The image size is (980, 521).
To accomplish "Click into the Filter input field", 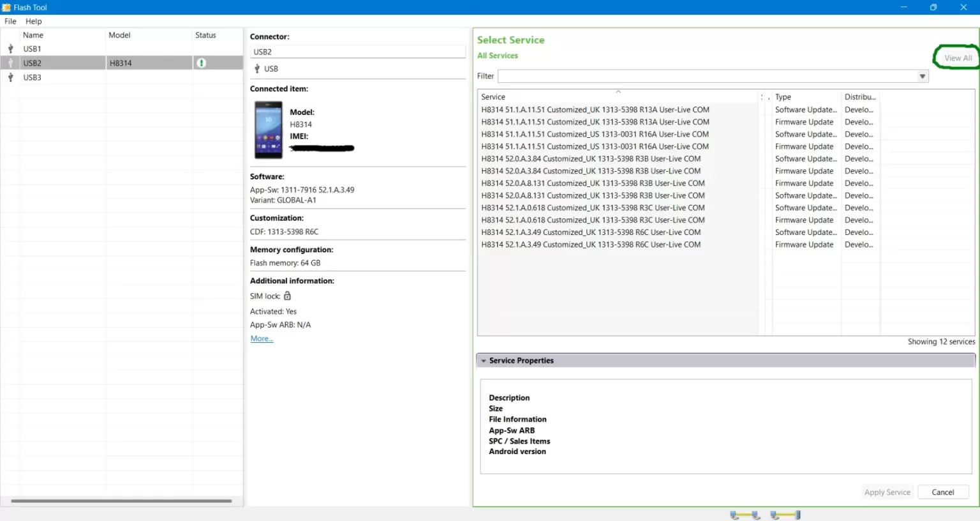I will tap(707, 76).
